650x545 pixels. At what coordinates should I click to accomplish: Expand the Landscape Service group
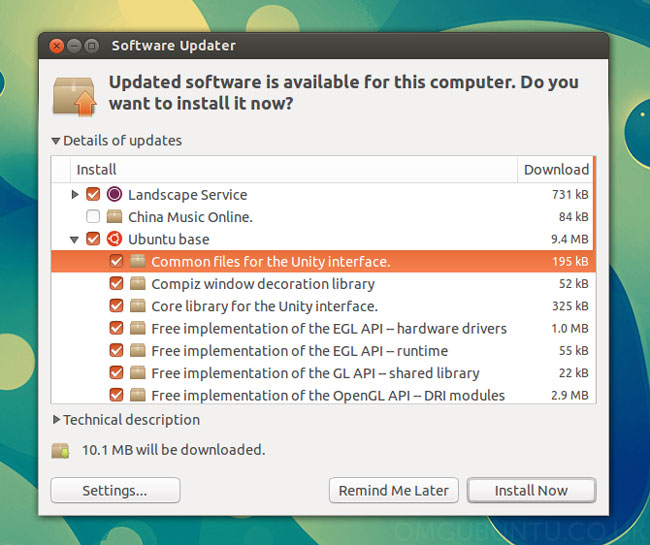pyautogui.click(x=75, y=195)
